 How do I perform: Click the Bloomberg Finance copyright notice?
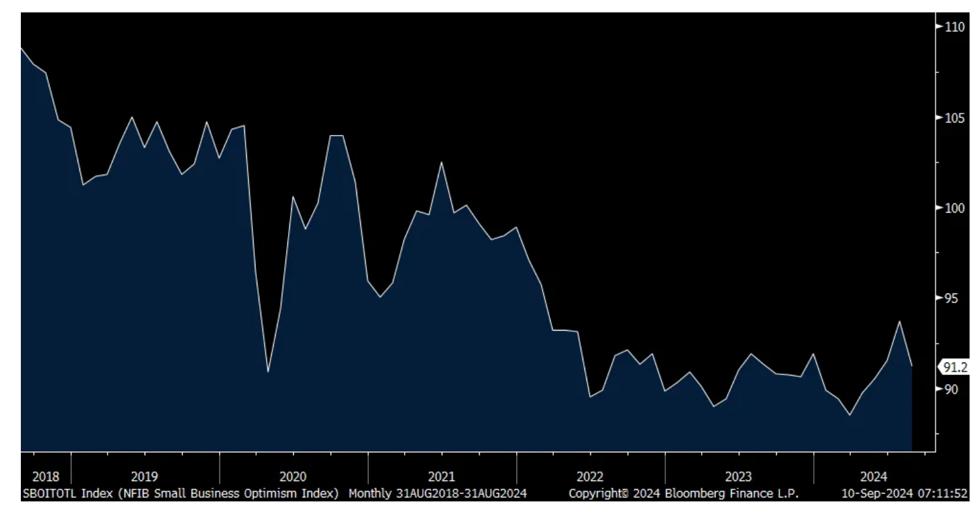click(x=684, y=494)
